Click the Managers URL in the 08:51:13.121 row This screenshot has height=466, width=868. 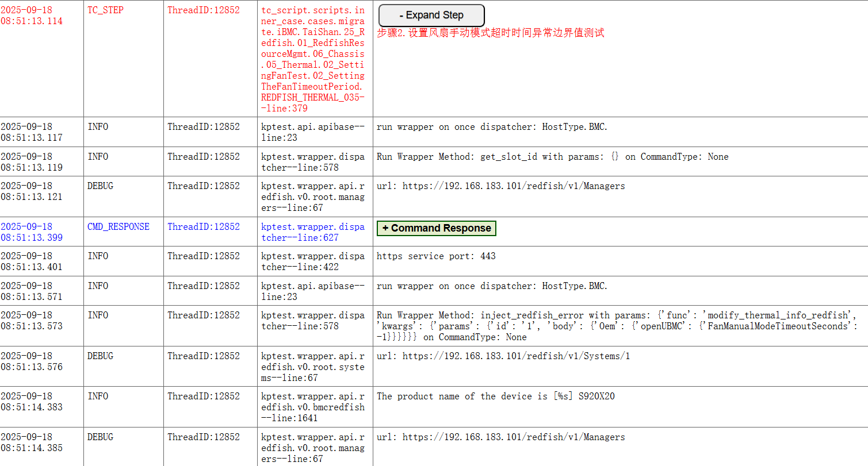(500, 186)
